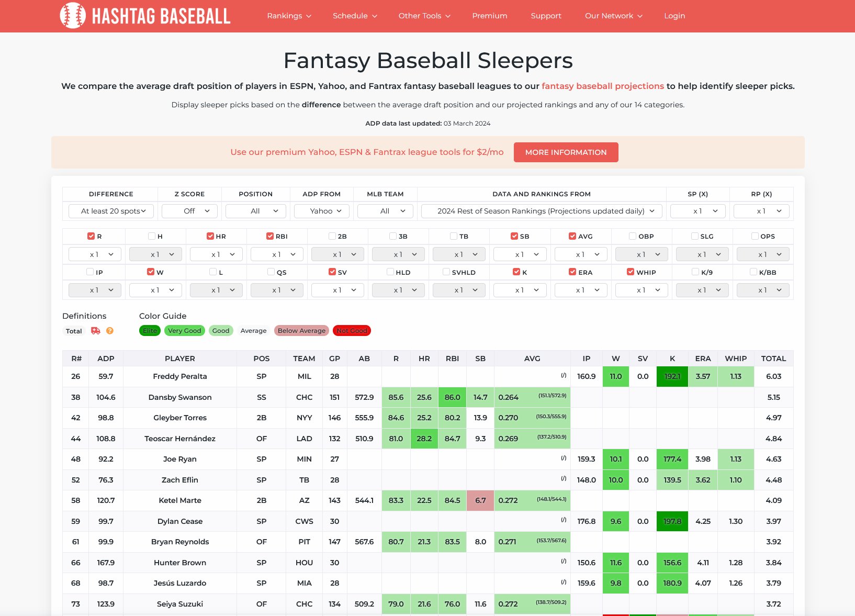Toggle the AVG checkbox
The image size is (855, 616).
[572, 236]
